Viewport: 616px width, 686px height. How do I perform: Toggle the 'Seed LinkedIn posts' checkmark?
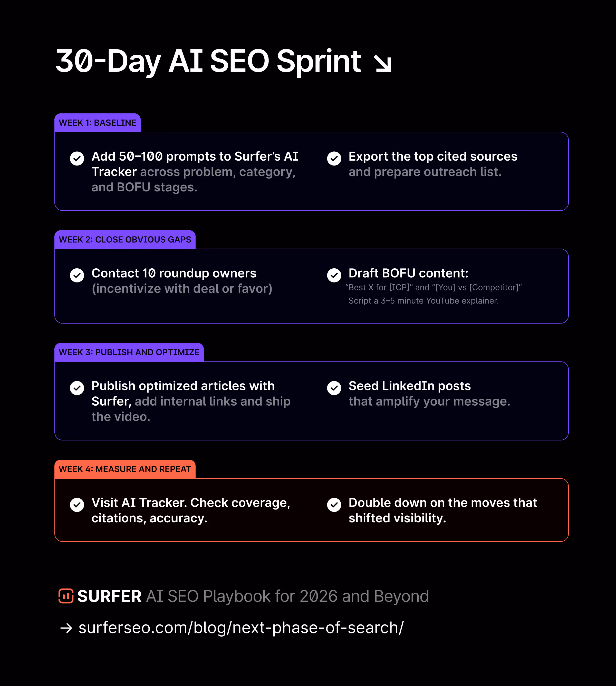[x=334, y=388]
